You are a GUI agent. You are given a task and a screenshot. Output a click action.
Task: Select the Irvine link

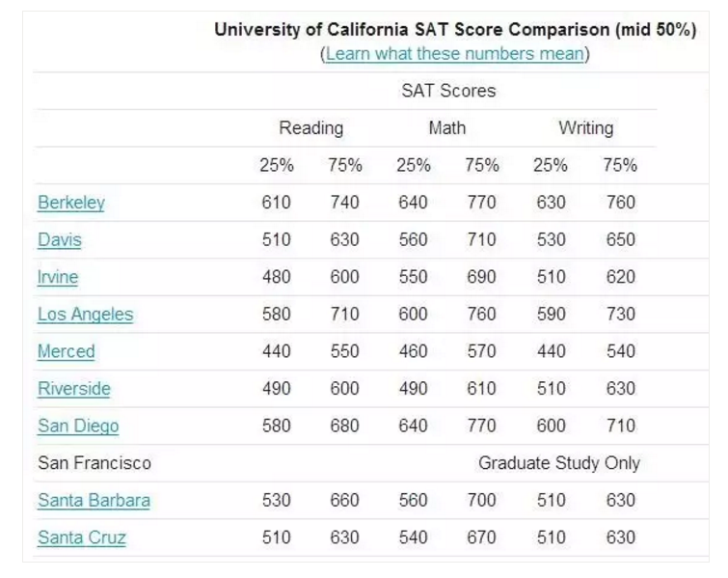click(x=58, y=277)
